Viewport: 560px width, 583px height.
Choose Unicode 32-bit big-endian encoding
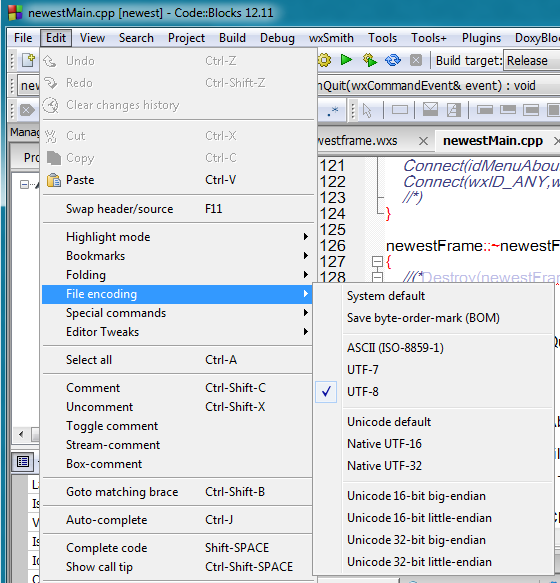pos(433,540)
